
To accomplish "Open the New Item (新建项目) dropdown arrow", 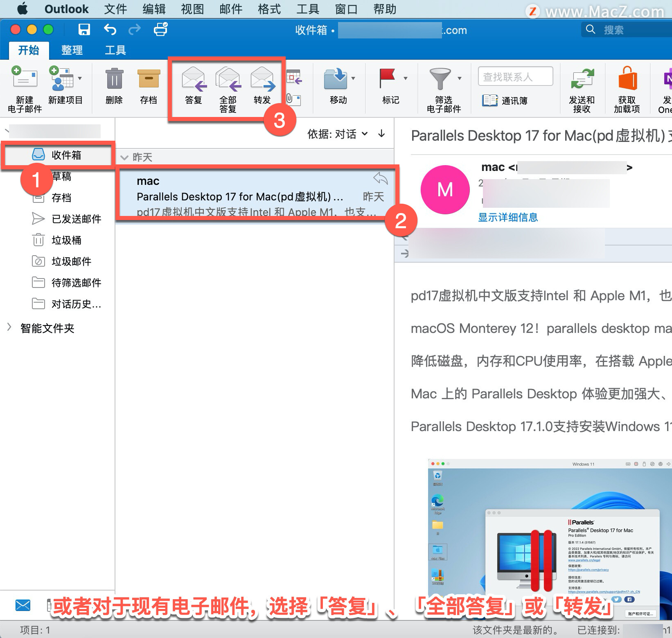I will pyautogui.click(x=80, y=78).
